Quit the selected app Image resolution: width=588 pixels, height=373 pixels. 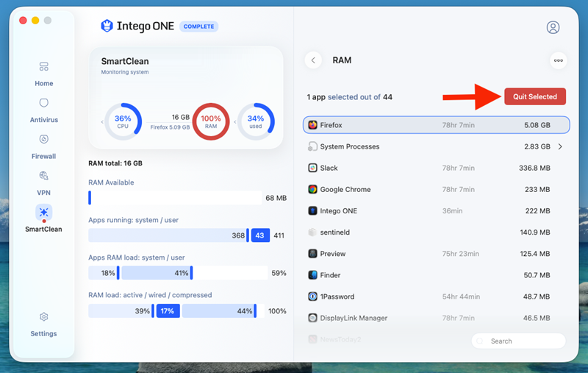pyautogui.click(x=535, y=96)
